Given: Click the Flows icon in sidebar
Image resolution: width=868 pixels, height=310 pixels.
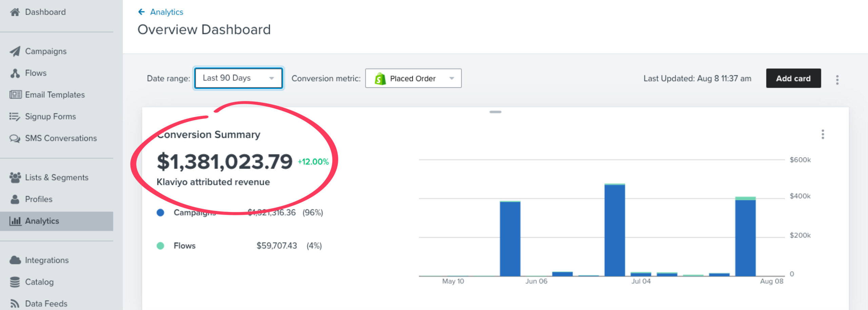Looking at the screenshot, I should 15,73.
